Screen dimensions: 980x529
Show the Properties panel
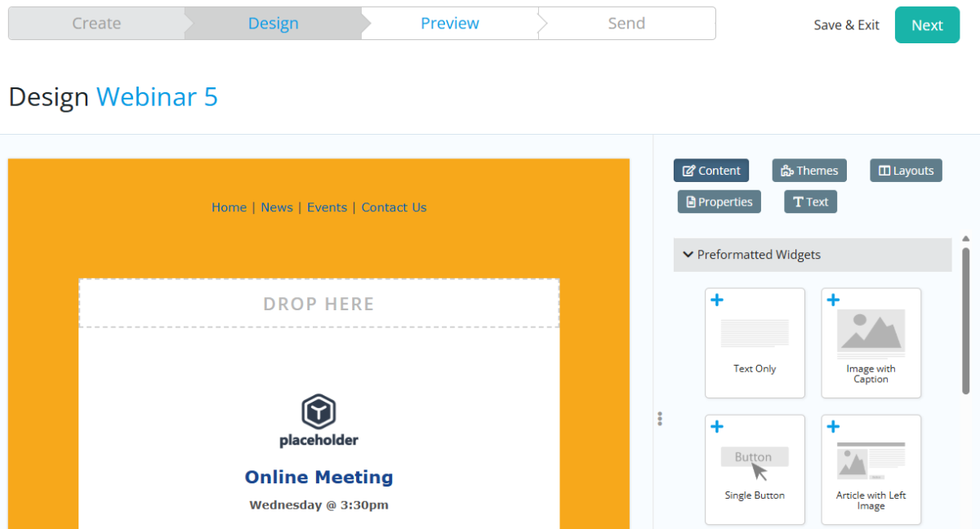(719, 202)
